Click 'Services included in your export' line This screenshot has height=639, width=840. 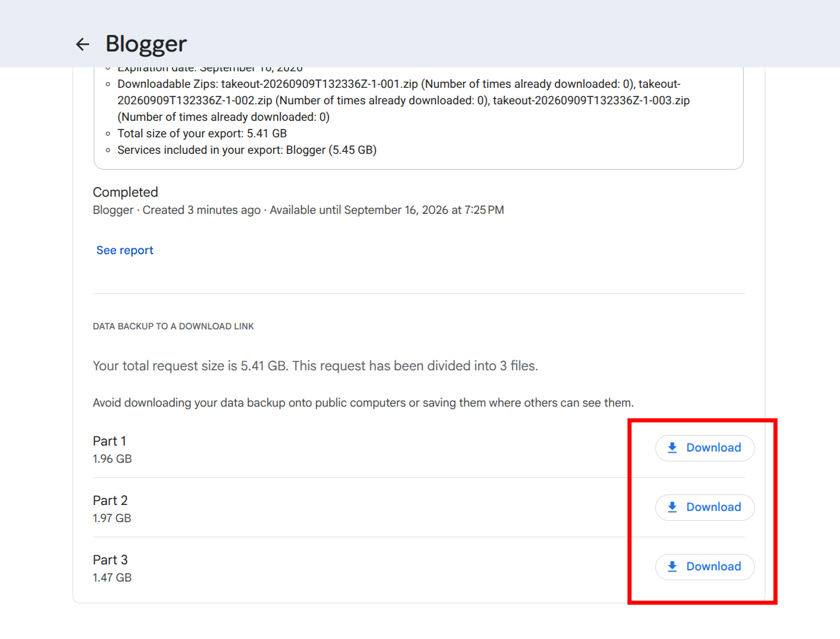(247, 150)
